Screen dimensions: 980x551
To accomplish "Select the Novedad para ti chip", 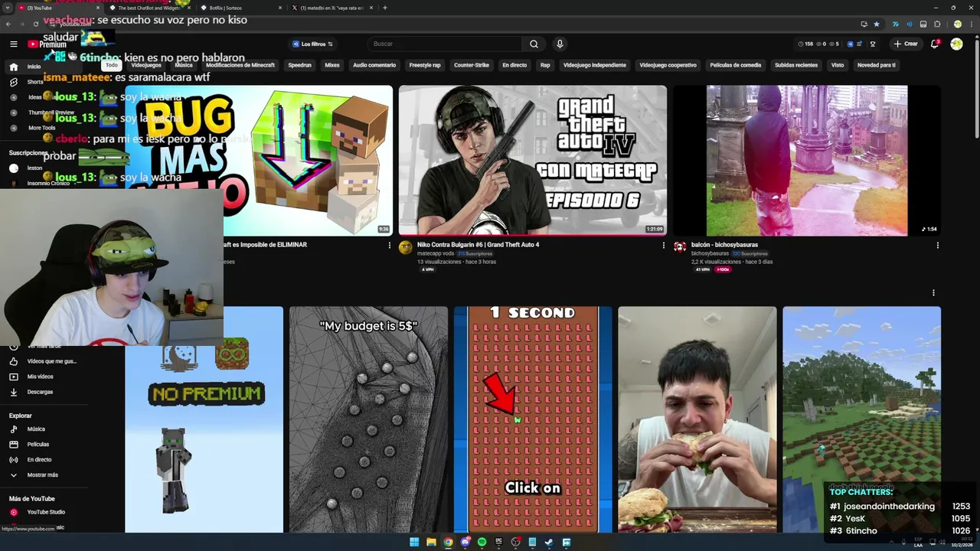I will click(x=876, y=65).
